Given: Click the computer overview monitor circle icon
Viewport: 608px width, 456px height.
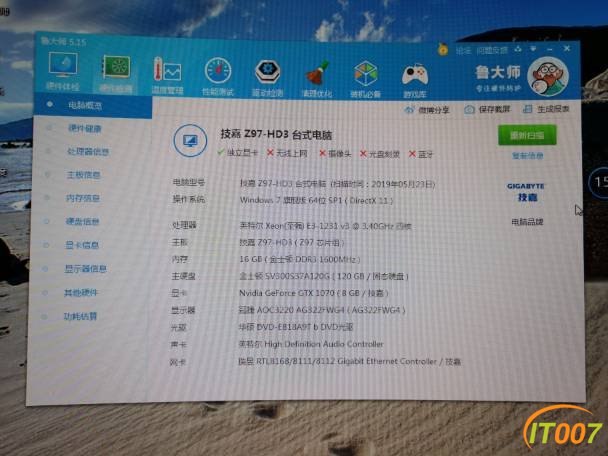Looking at the screenshot, I should pyautogui.click(x=190, y=140).
